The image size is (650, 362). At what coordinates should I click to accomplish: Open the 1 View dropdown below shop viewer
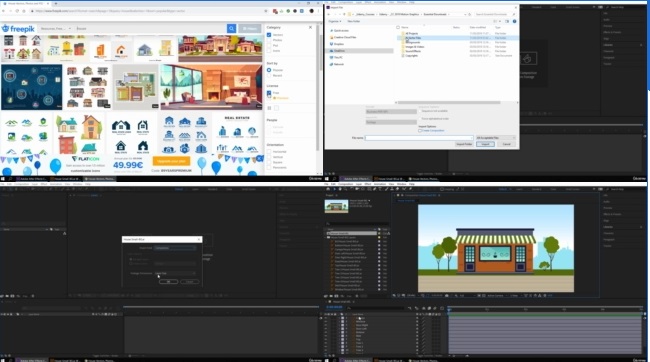pos(516,296)
